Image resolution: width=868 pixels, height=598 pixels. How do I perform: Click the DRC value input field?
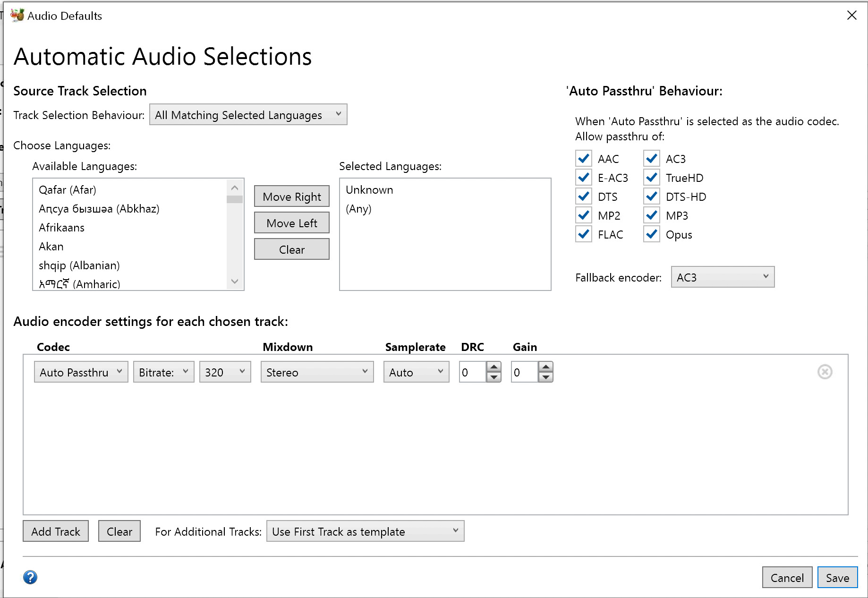tap(472, 372)
